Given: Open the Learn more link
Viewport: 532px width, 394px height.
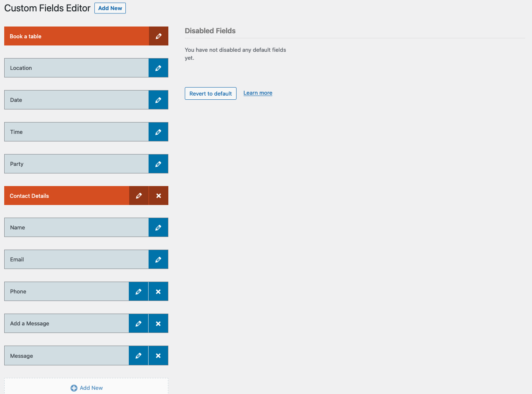Looking at the screenshot, I should [258, 93].
